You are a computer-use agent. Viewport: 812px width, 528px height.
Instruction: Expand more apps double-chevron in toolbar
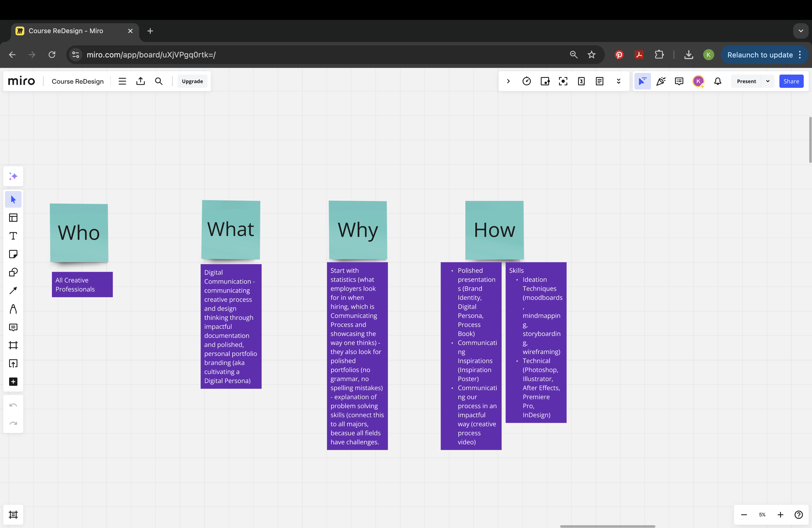618,81
